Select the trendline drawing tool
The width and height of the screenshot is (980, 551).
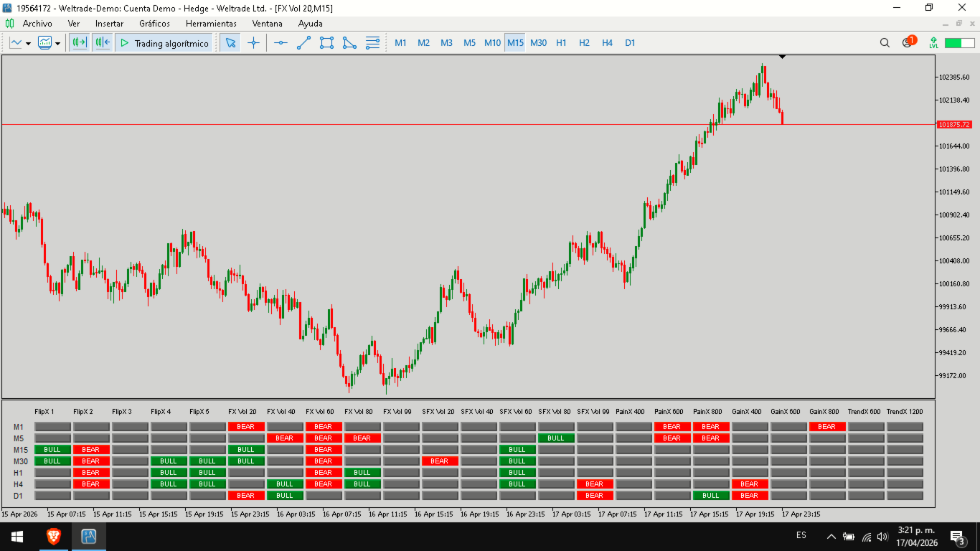click(303, 43)
